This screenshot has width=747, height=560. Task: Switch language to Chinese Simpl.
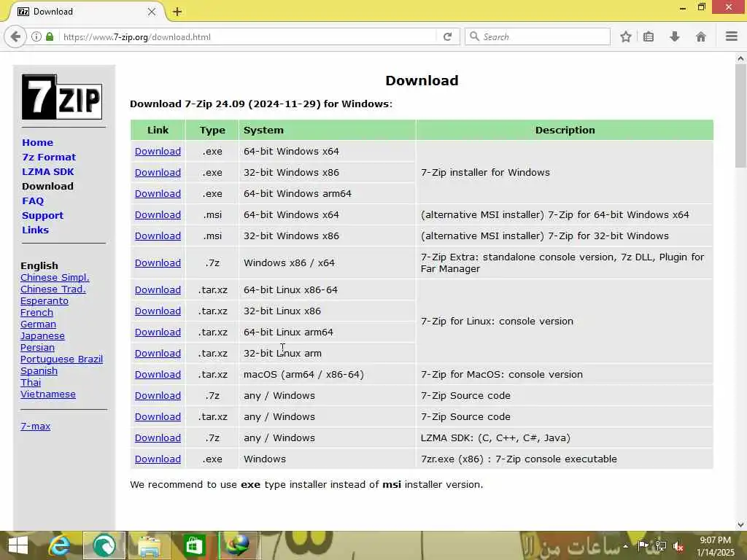55,278
